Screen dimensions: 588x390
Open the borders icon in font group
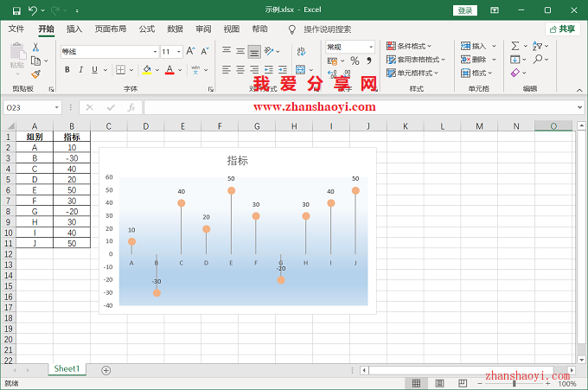tap(120, 70)
